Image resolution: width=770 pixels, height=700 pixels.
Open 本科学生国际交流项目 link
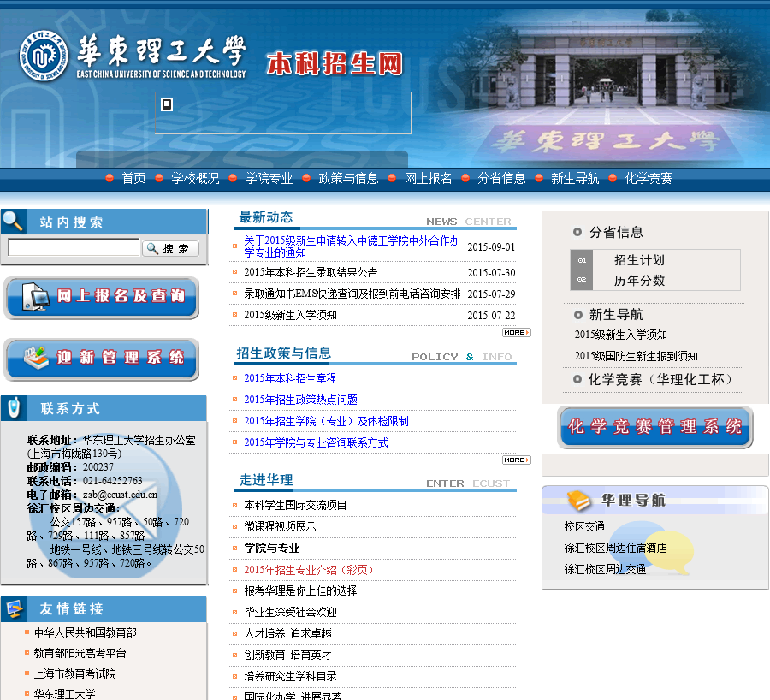pyautogui.click(x=295, y=505)
